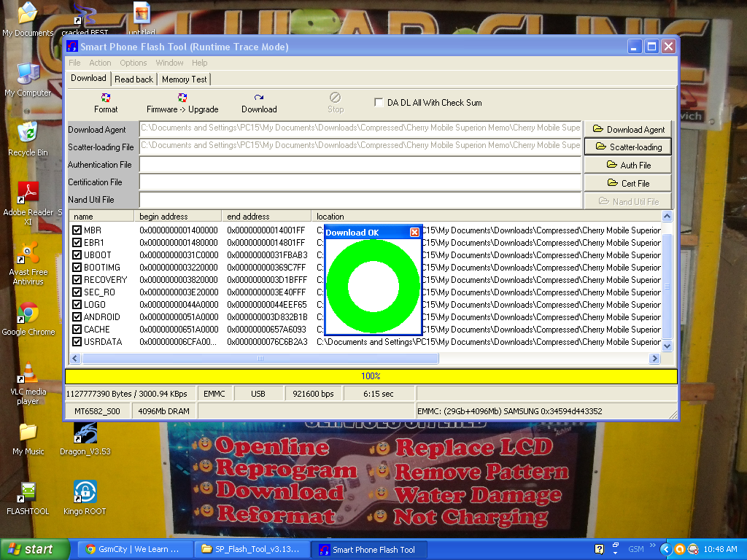Open the FLASHTOOL desktop icon
Screen dimensions: 747x560
tap(28, 498)
